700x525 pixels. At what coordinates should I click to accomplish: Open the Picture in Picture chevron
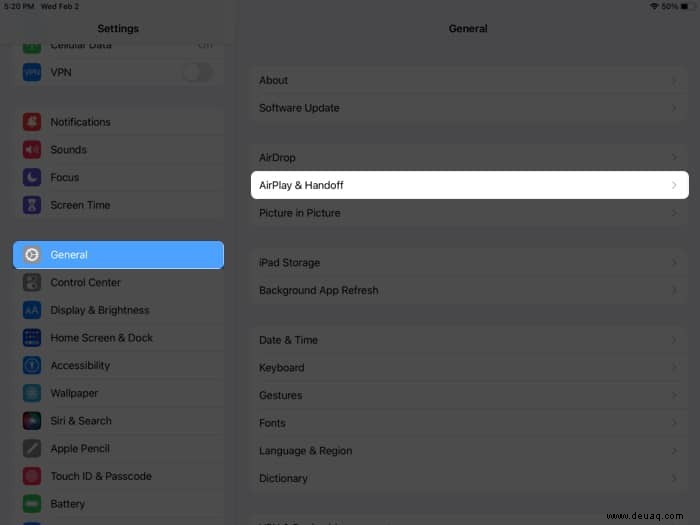click(674, 213)
